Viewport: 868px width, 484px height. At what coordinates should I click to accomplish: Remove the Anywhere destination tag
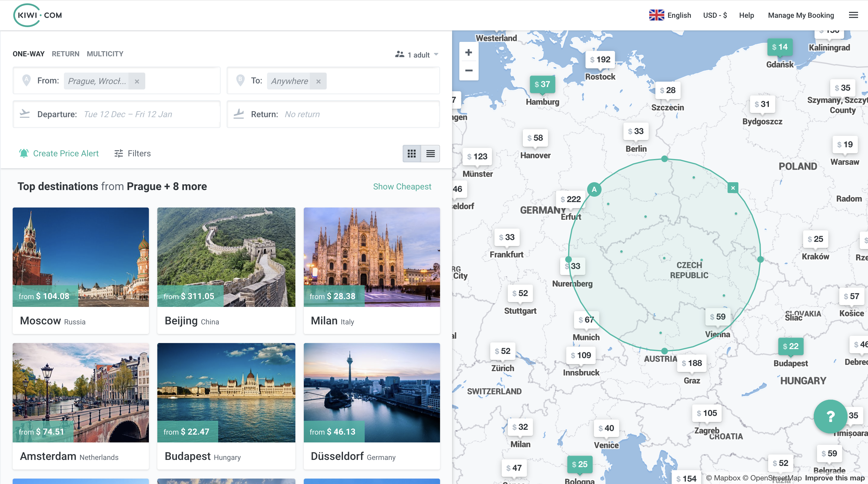tap(318, 81)
